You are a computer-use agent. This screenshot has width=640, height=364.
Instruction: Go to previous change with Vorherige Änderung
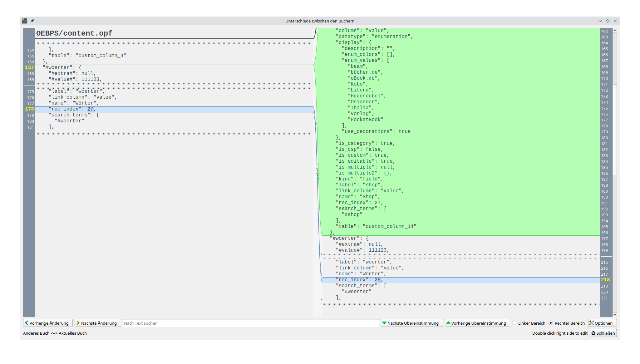click(x=48, y=323)
